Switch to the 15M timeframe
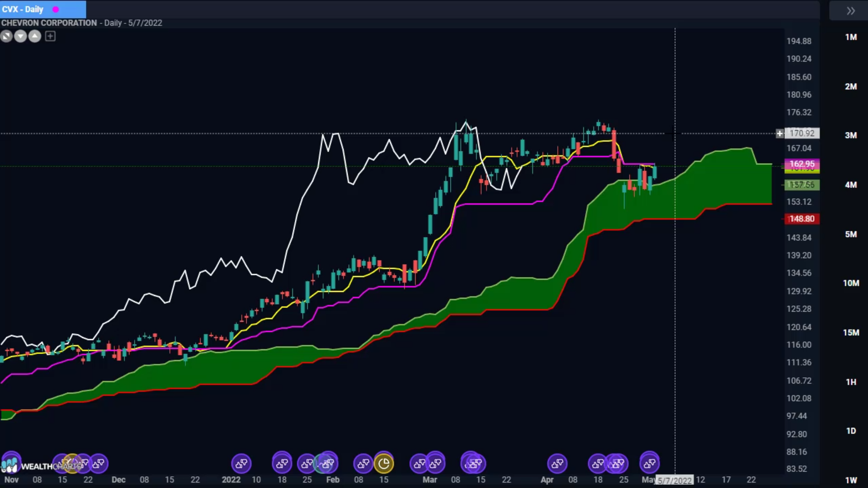 (851, 333)
